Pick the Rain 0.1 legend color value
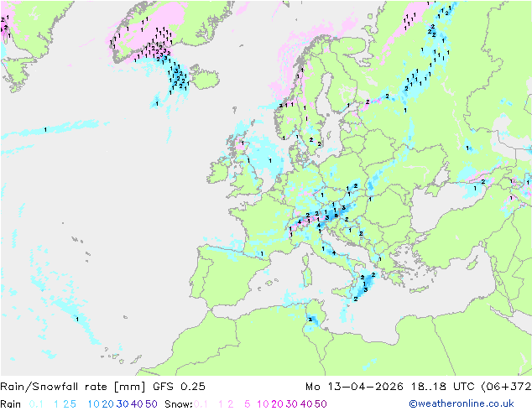Screen dimensions: 532x411 [36, 404]
